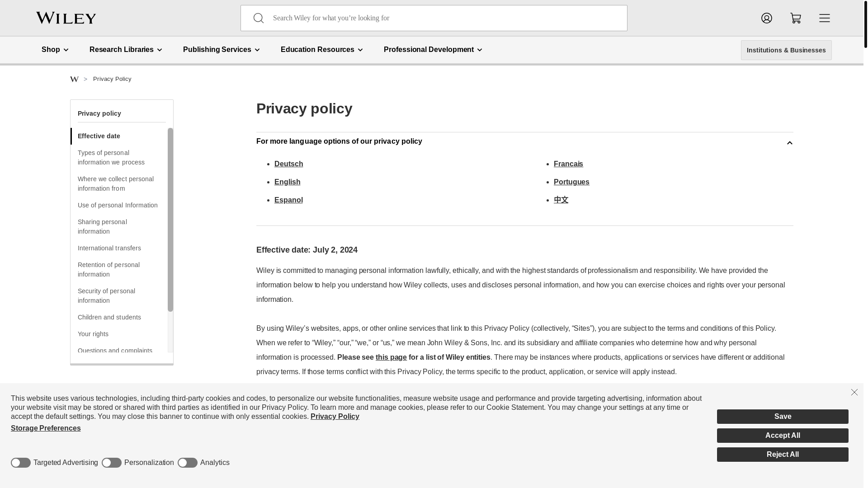Viewport: 868px width, 488px height.
Task: Select Security of personal information
Action: [x=106, y=296]
